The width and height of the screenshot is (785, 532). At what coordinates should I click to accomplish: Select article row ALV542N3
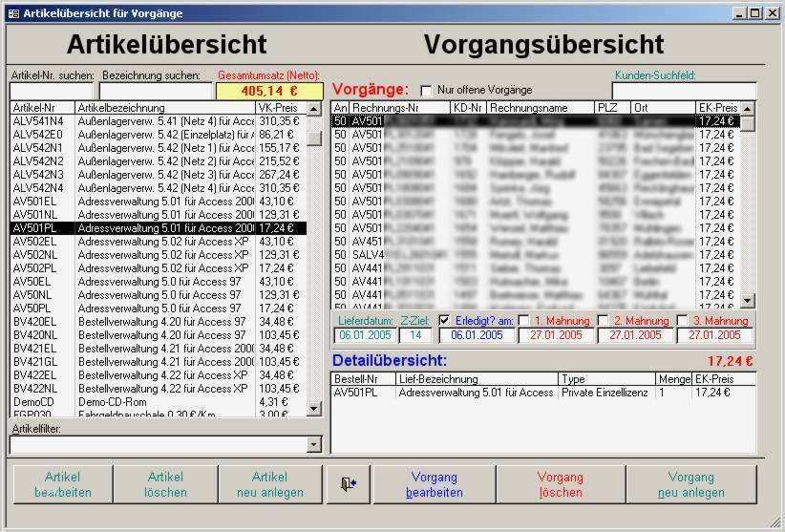point(159,175)
